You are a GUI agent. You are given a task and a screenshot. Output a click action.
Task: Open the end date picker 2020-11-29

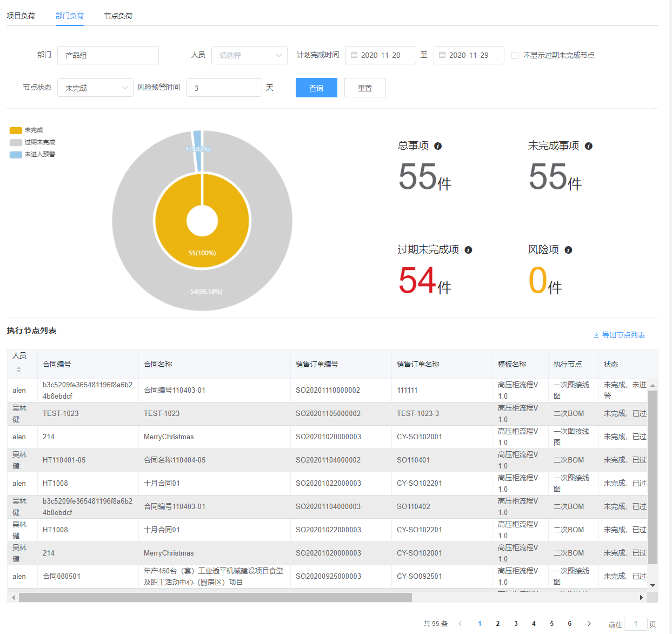(x=468, y=55)
